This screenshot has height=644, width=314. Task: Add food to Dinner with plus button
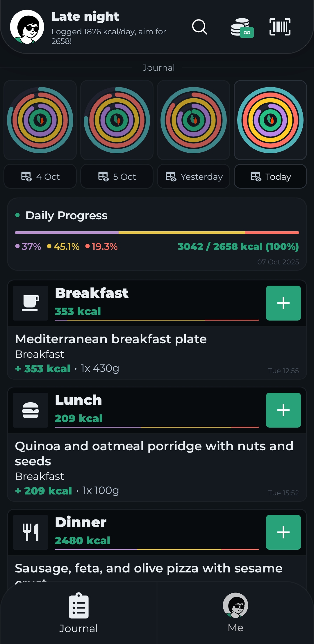(x=283, y=532)
